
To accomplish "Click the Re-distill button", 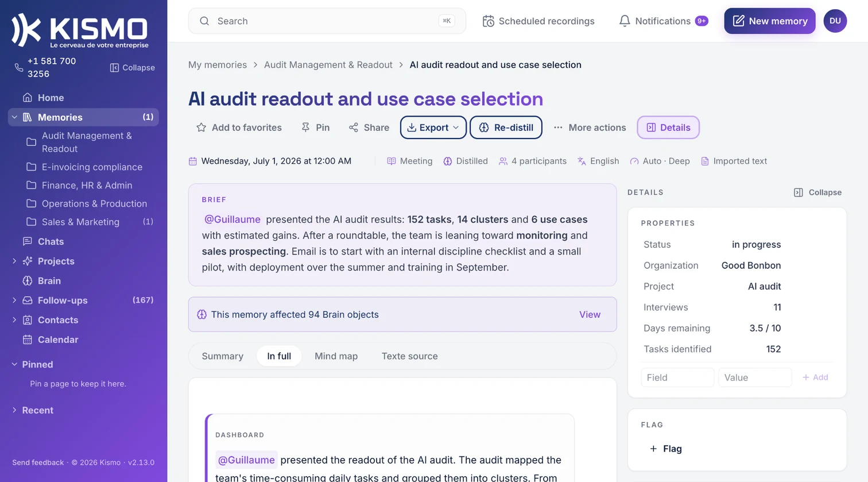I will 506,128.
